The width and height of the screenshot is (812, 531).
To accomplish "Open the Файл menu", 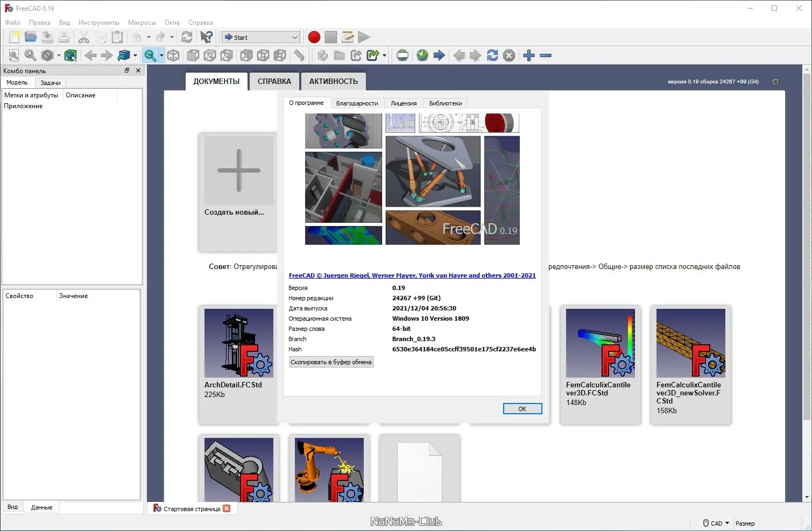I will tap(12, 23).
